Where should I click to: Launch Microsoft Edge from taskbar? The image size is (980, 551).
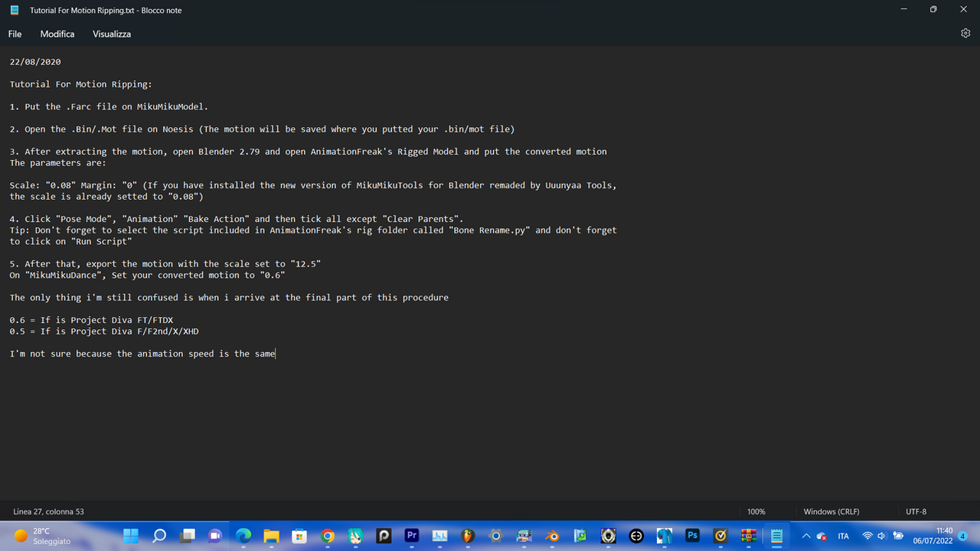click(x=243, y=536)
